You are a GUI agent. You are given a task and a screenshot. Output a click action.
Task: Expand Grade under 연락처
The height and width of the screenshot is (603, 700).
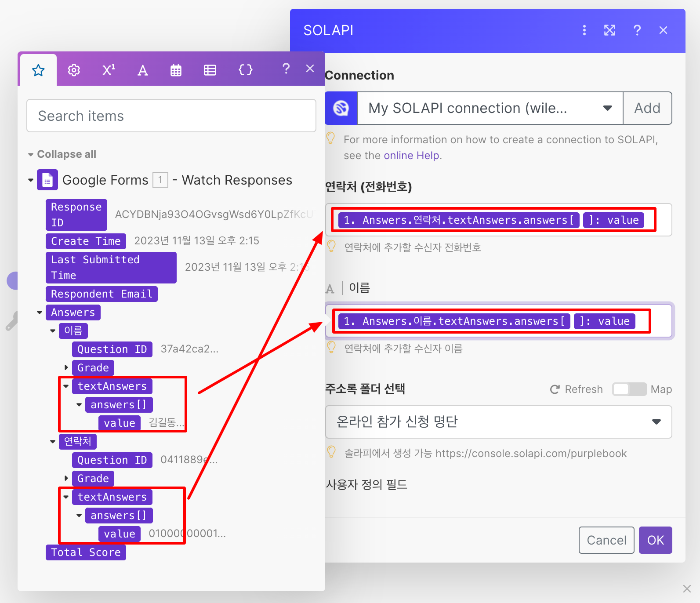tap(66, 479)
